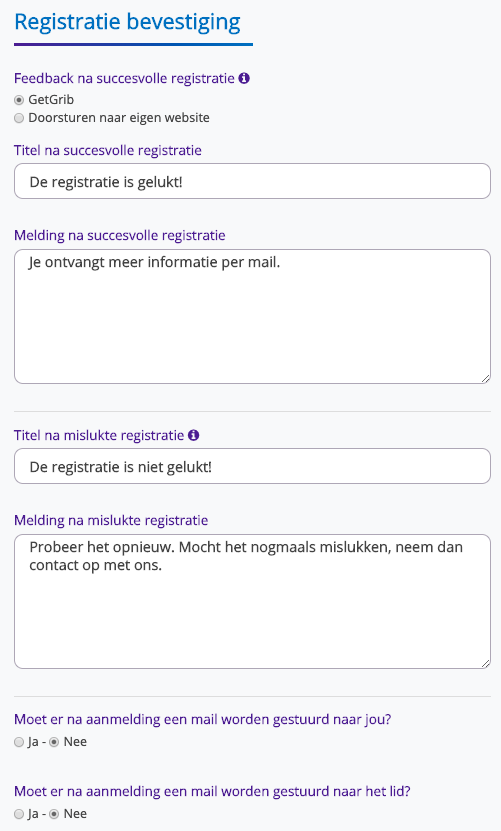501x831 pixels.
Task: Select Ja for mail sent to het lid
Action: tap(19, 814)
